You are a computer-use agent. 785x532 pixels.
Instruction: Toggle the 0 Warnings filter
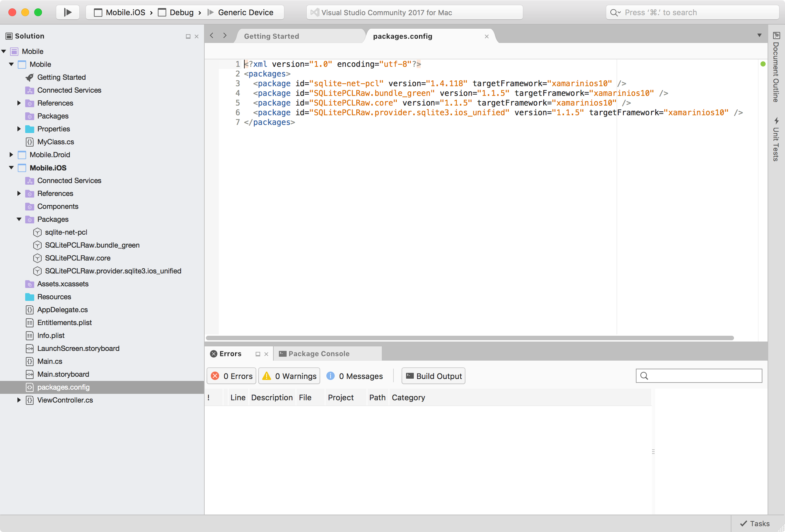click(x=289, y=376)
